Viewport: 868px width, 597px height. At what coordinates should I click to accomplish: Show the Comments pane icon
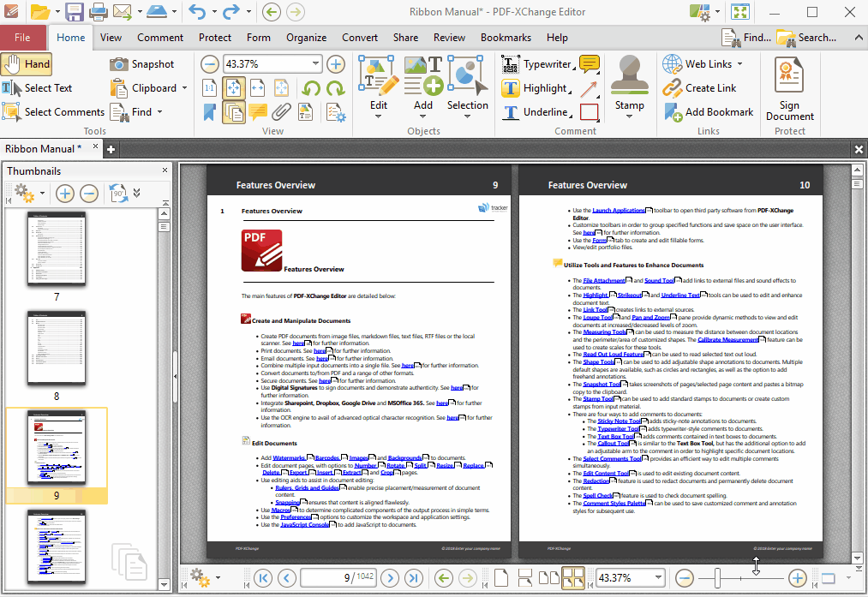[x=258, y=111]
